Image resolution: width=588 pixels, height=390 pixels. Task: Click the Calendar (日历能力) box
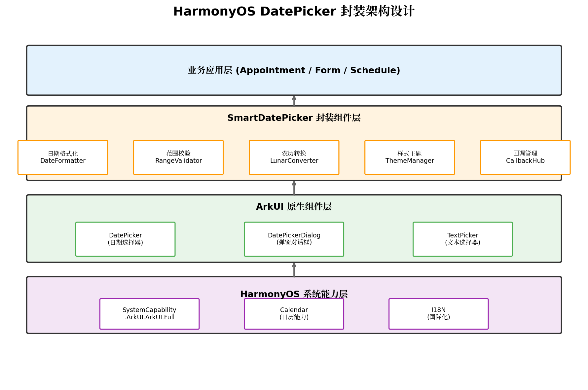tap(294, 314)
